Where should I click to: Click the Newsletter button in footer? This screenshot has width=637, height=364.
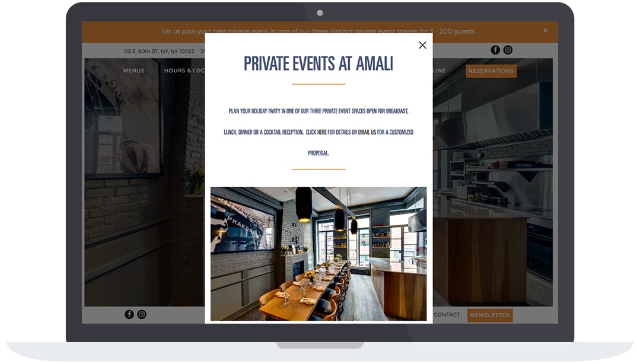[x=490, y=315]
